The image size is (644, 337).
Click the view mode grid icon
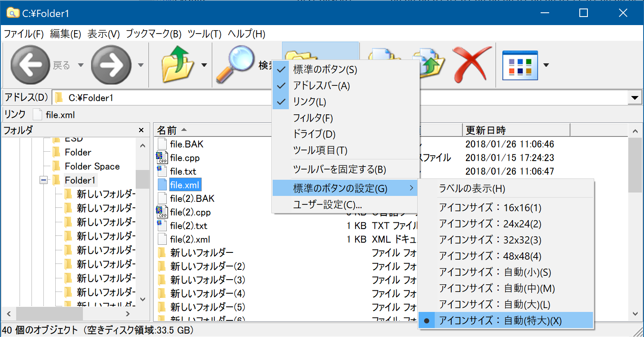pyautogui.click(x=520, y=65)
